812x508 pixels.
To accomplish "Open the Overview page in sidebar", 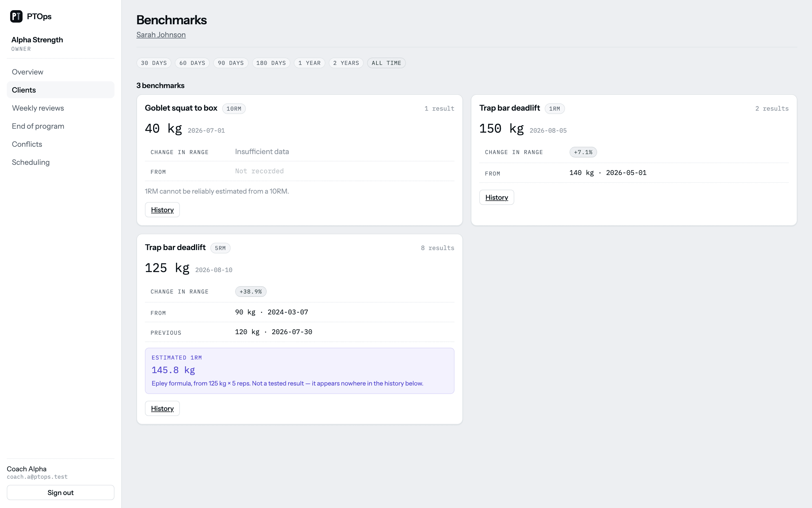I will pos(60,72).
